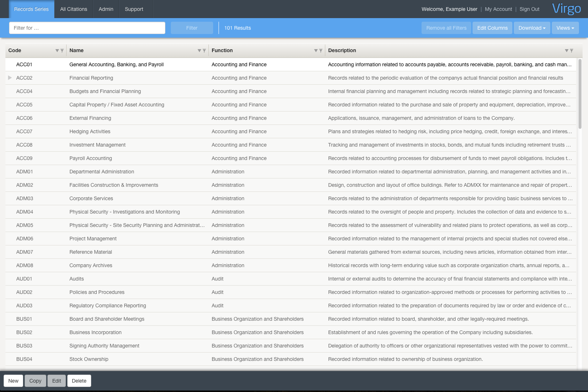Select 'Facilities Construction & Improvements' name cell
The width and height of the screenshot is (588, 392).
(114, 185)
